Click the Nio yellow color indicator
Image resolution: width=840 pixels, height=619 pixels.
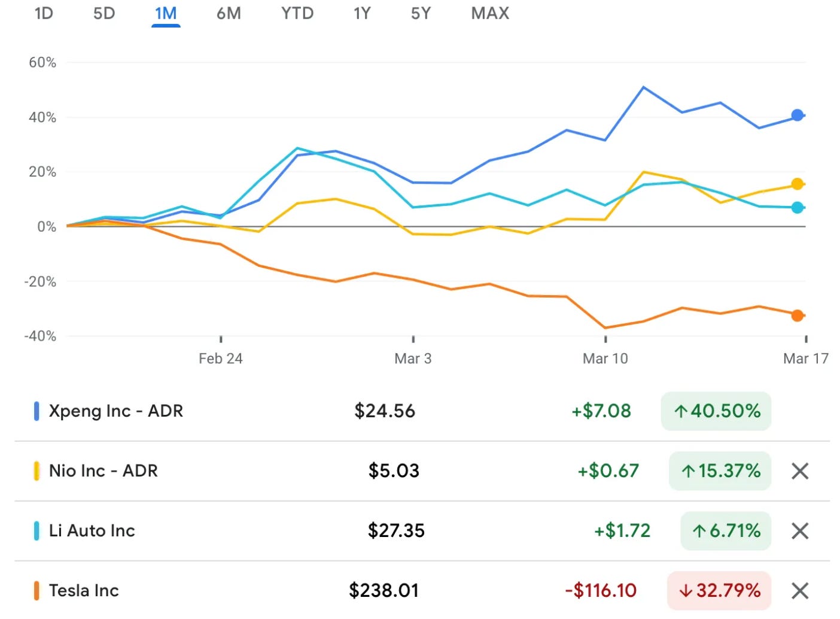click(x=36, y=471)
